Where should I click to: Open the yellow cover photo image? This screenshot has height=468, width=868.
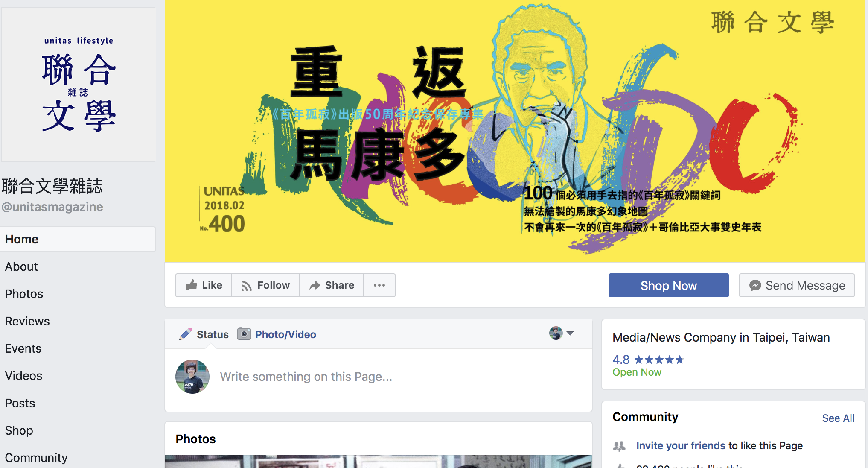click(x=515, y=131)
